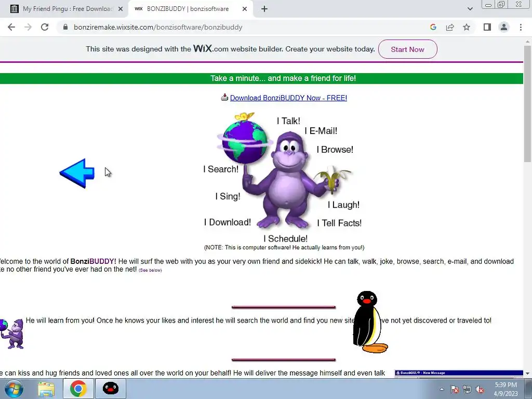The height and width of the screenshot is (399, 532).
Task: Click the green Take a minute banner
Action: pos(261,78)
